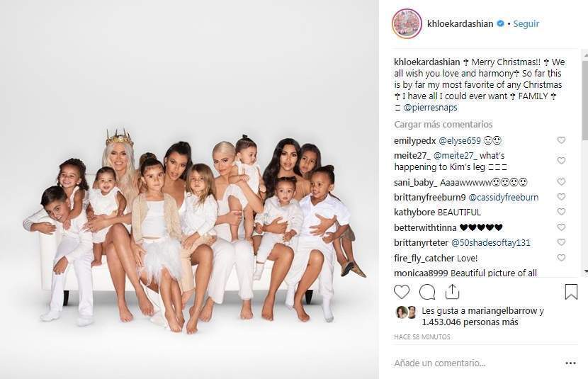
Task: Click the comments scrollbar up arrow
Action: [585, 55]
